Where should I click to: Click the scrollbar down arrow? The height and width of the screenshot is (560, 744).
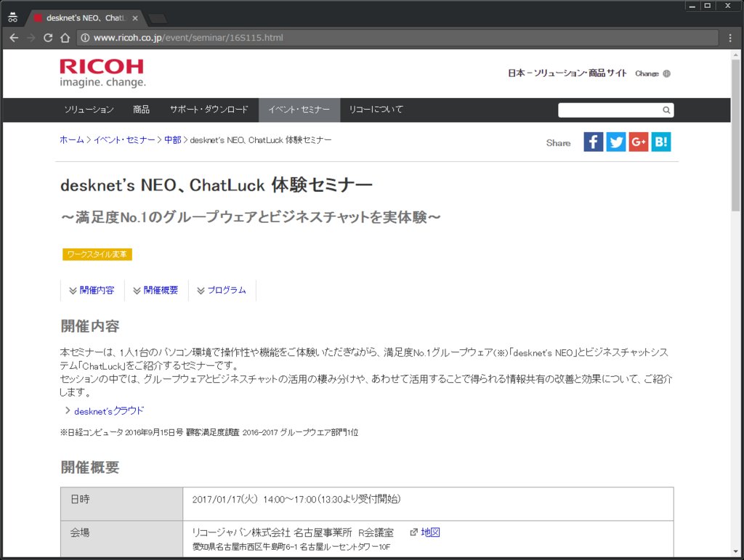[x=736, y=551]
